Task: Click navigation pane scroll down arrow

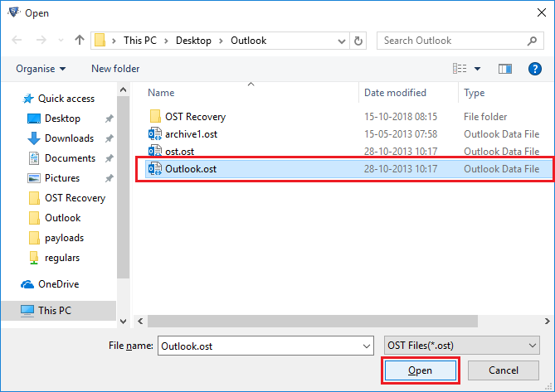Action: [123, 322]
